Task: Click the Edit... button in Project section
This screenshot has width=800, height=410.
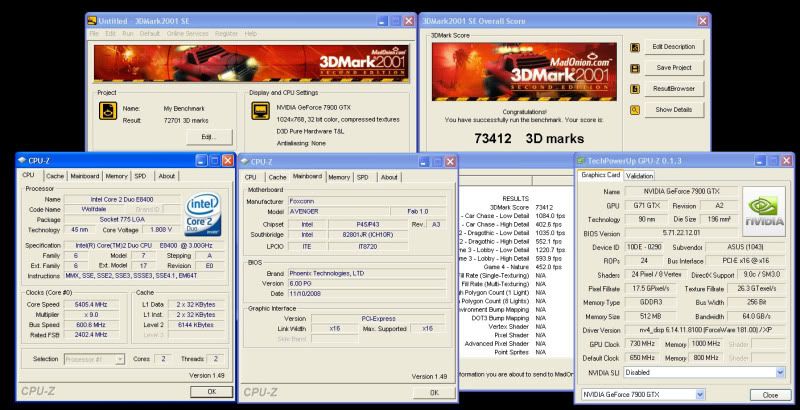Action: [209, 137]
